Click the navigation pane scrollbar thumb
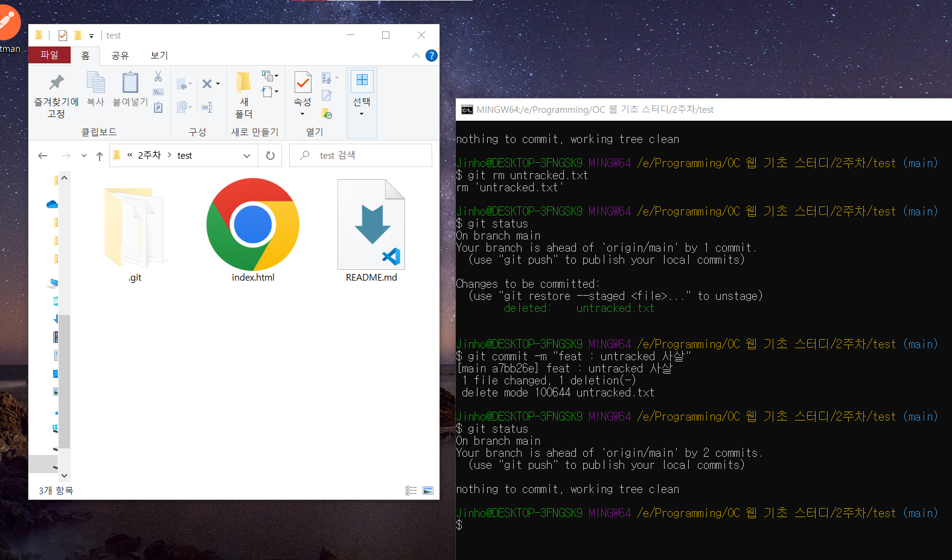This screenshot has width=952, height=560. click(x=64, y=381)
